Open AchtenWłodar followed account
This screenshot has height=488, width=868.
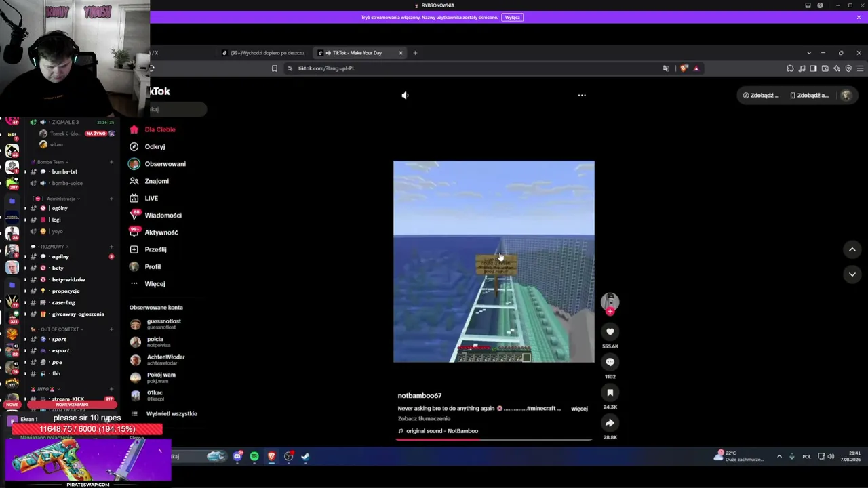click(158, 360)
